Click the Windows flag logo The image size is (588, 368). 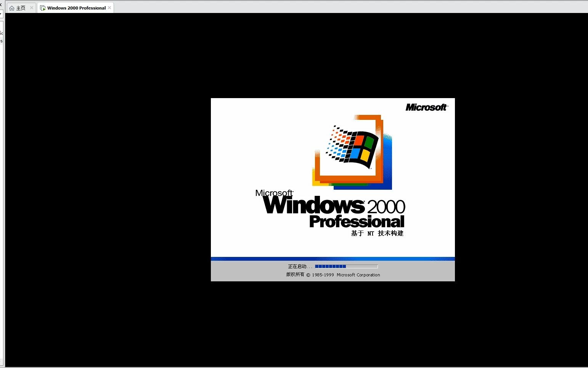pyautogui.click(x=352, y=147)
